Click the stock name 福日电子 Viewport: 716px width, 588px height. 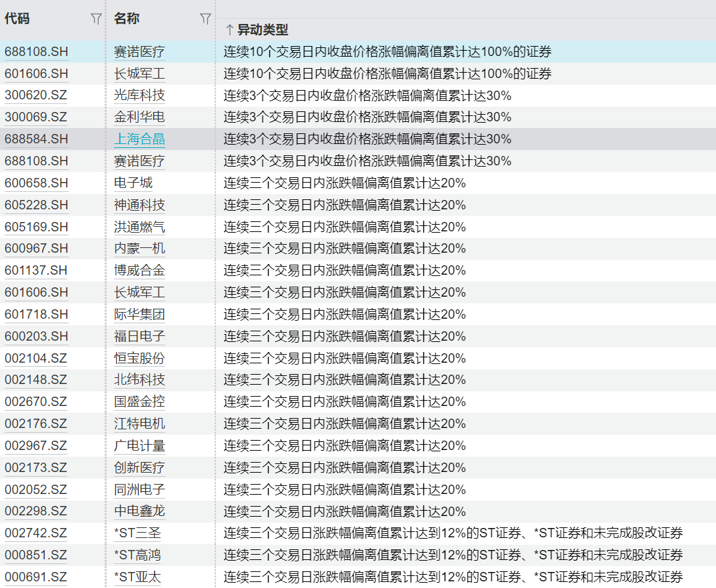[x=139, y=337]
